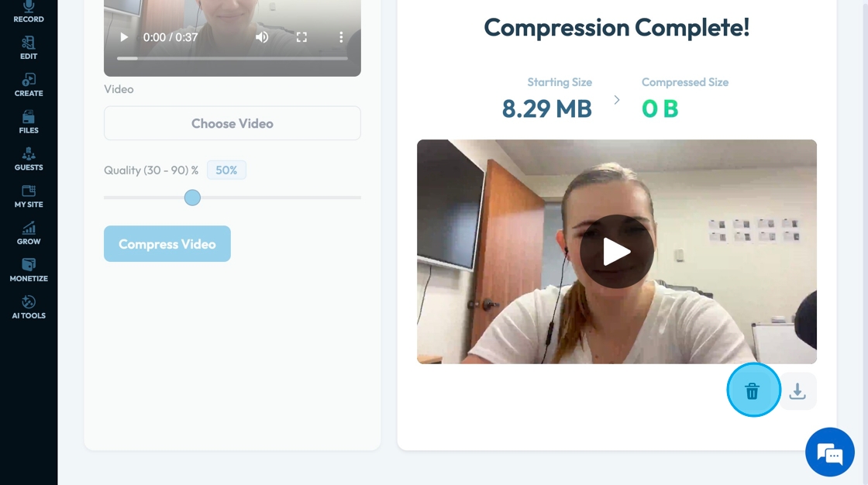Viewport: 868px width, 485px height.
Task: Delete the compressed video with trash icon
Action: tap(753, 391)
